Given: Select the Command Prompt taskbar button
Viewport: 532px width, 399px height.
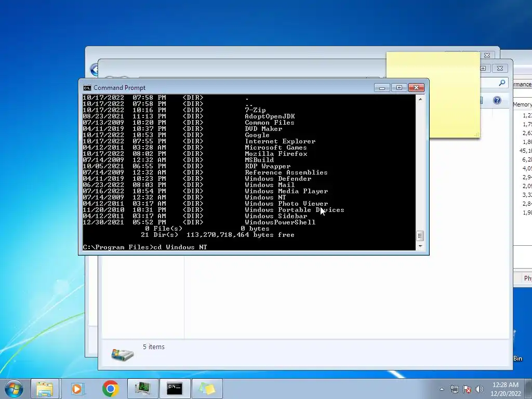Looking at the screenshot, I should coord(175,389).
